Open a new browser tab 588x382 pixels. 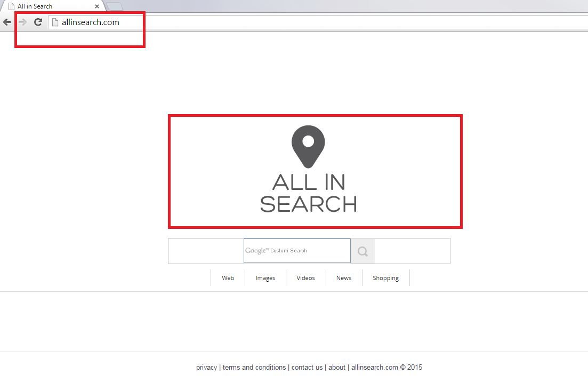tap(115, 6)
